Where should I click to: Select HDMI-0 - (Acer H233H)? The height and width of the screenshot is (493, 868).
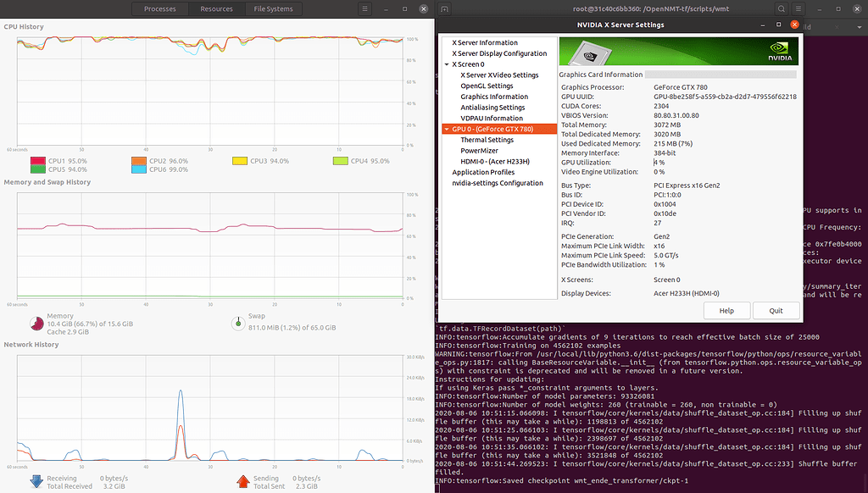point(495,162)
